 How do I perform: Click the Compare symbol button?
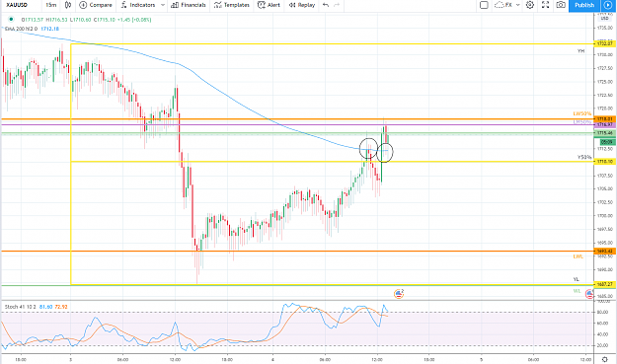(96, 5)
